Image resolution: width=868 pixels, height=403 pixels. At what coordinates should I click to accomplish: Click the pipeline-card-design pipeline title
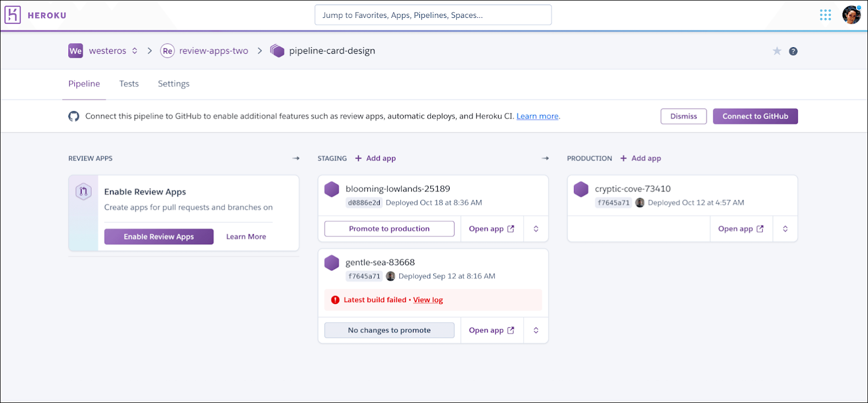332,51
